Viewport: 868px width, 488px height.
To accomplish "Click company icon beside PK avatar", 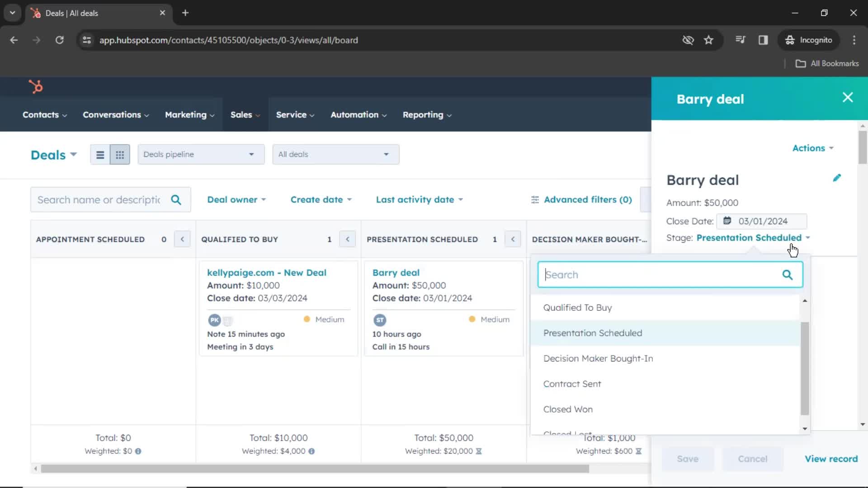I will click(228, 321).
